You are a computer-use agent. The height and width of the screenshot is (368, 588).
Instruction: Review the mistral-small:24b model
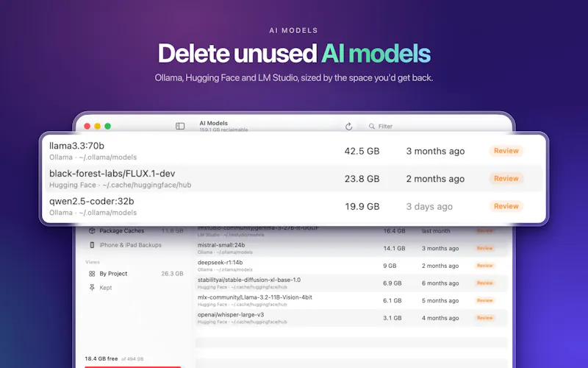(484, 248)
